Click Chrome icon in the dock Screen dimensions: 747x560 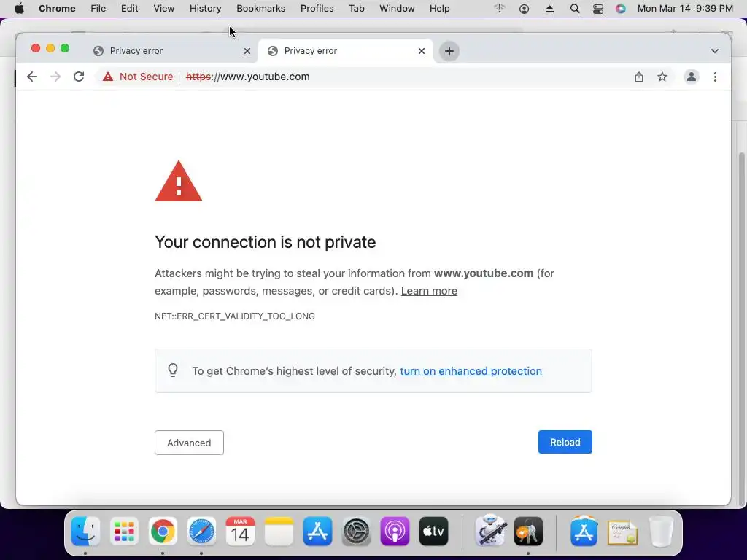163,532
